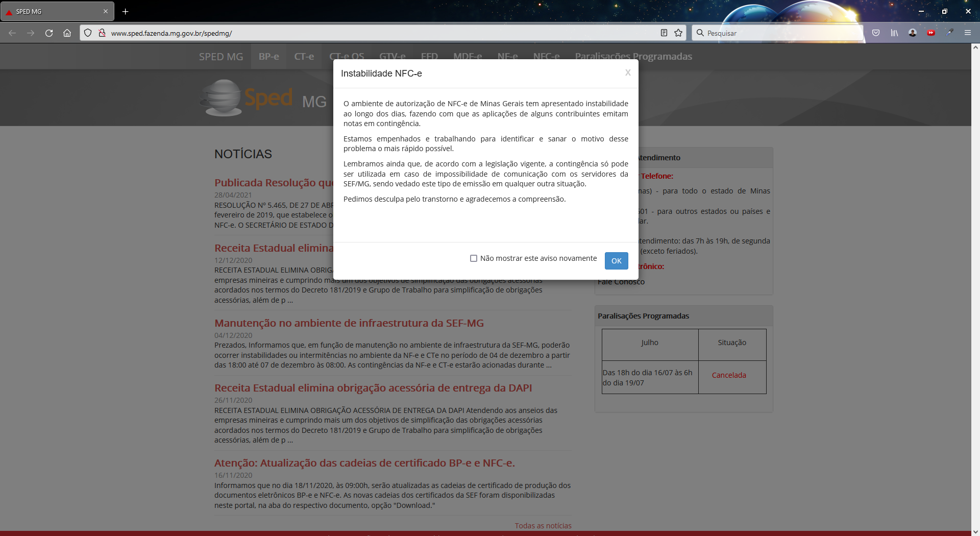
Task: Go forward using the forward arrow
Action: click(x=31, y=33)
